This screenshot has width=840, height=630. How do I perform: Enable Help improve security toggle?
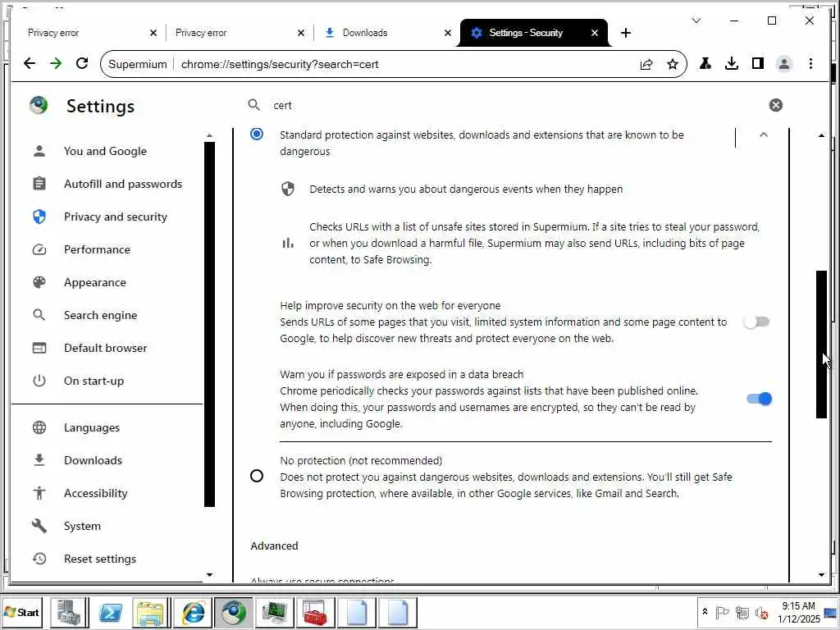pyautogui.click(x=757, y=322)
